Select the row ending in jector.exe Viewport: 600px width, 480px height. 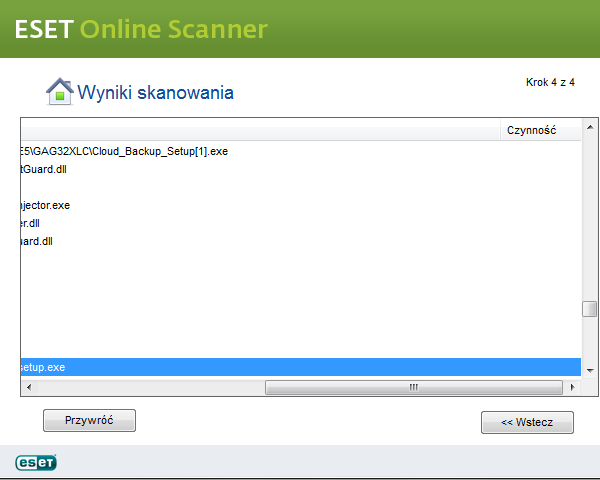tap(301, 205)
